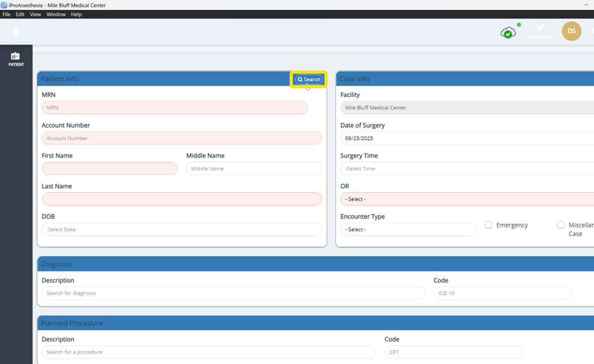
Task: Click the Search for diagnosis field
Action: 233,293
